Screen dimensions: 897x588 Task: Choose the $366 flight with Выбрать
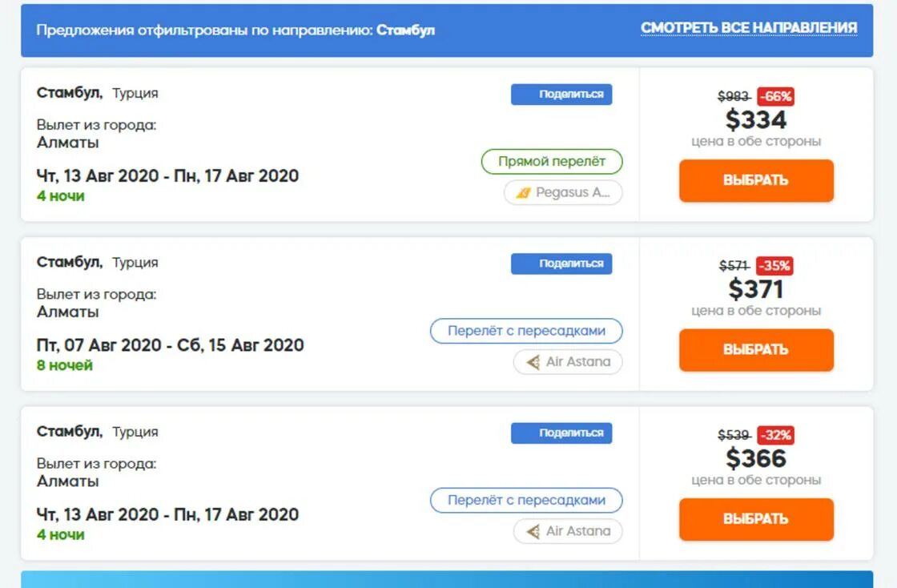(x=756, y=519)
